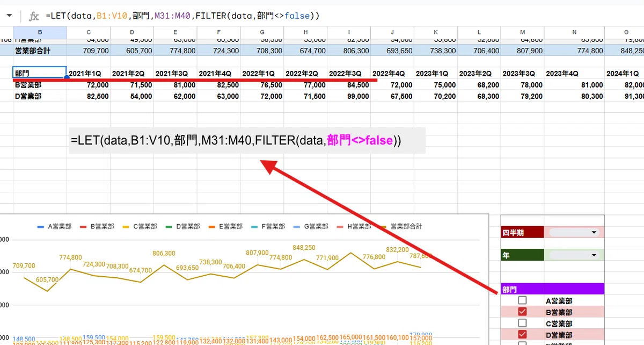This screenshot has width=644, height=345.
Task: Open the name box dropdown arrow
Action: [9, 16]
